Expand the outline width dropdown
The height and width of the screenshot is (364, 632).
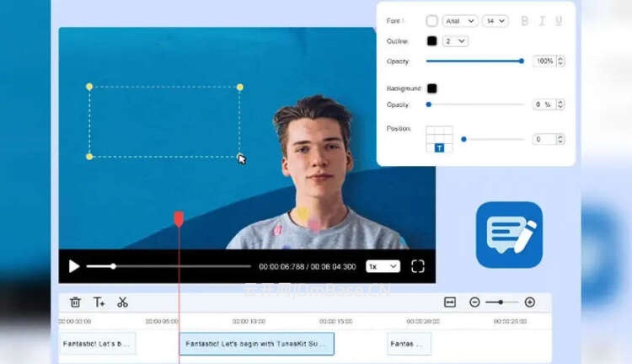455,40
